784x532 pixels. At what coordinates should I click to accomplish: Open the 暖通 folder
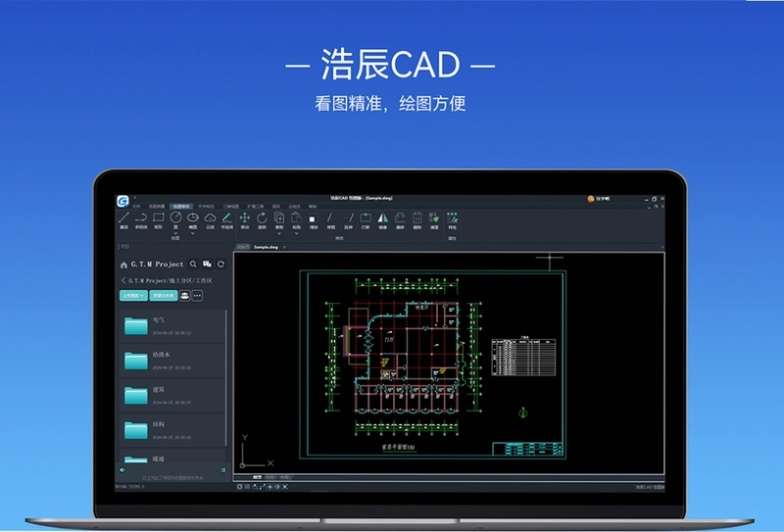(x=172, y=456)
